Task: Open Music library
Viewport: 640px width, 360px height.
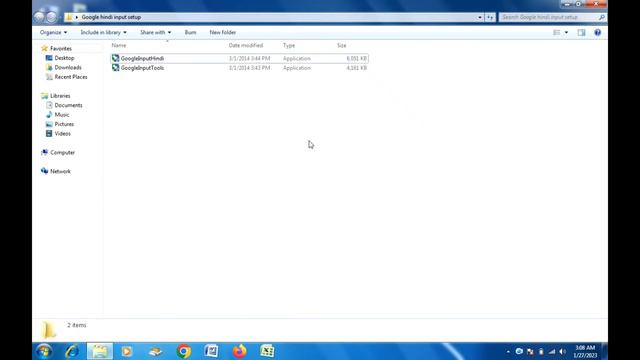Action: pos(62,115)
